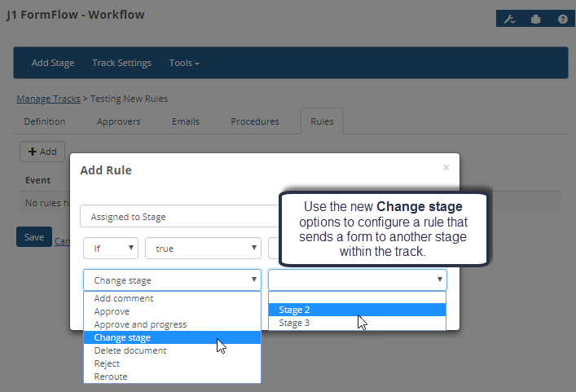Click the wrench settings icon
This screenshot has width=576, height=392.
tap(510, 19)
